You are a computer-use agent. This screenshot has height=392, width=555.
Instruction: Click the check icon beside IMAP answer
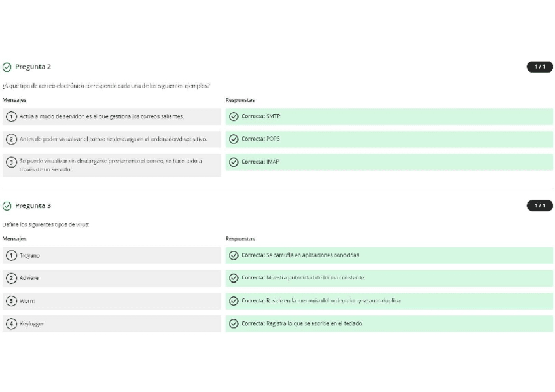(x=234, y=162)
